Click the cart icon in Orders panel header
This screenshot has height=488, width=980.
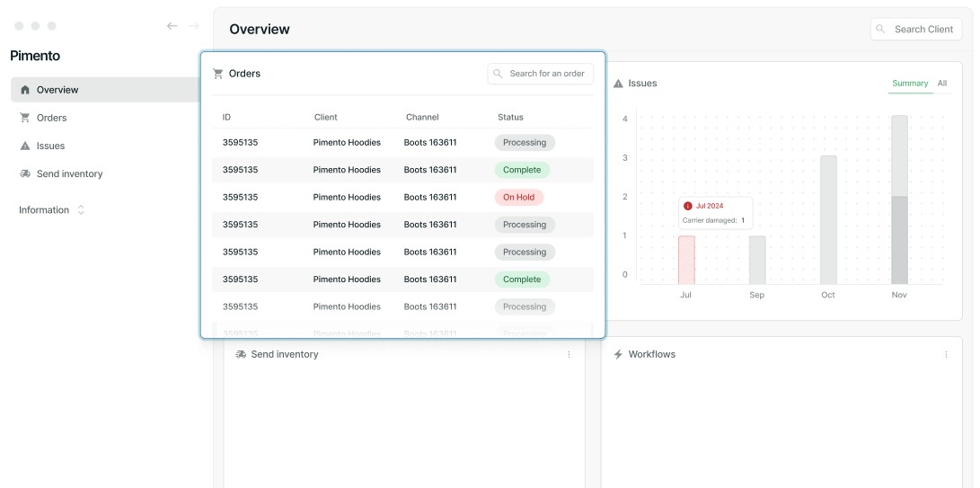click(x=218, y=74)
